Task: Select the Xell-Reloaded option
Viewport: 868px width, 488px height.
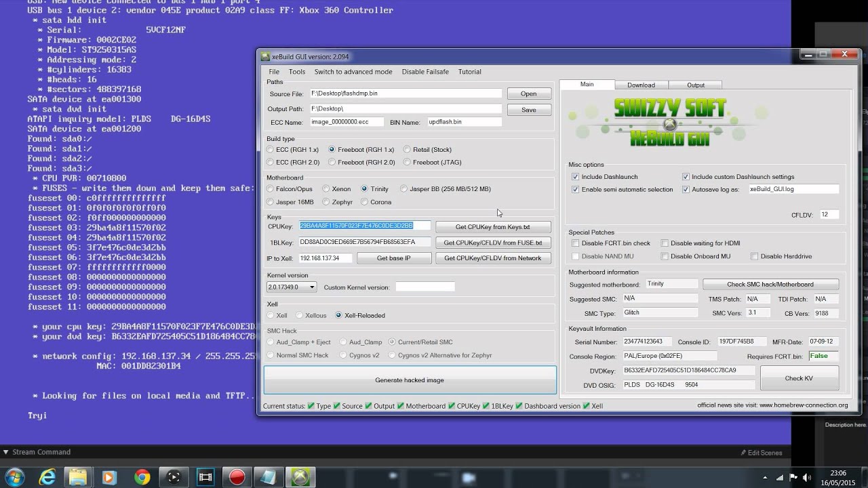Action: pos(360,316)
